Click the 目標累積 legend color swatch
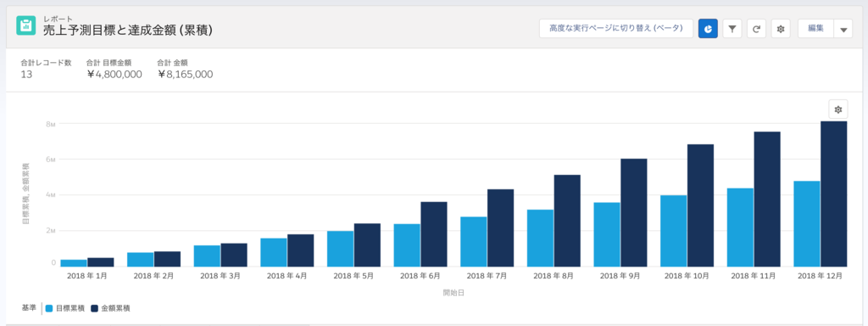The image size is (868, 326). pyautogui.click(x=50, y=308)
